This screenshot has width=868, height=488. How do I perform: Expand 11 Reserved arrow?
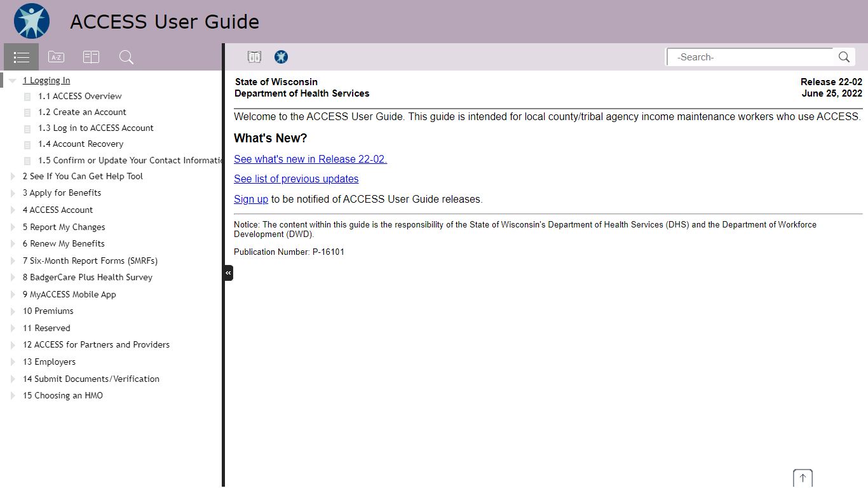click(x=13, y=329)
